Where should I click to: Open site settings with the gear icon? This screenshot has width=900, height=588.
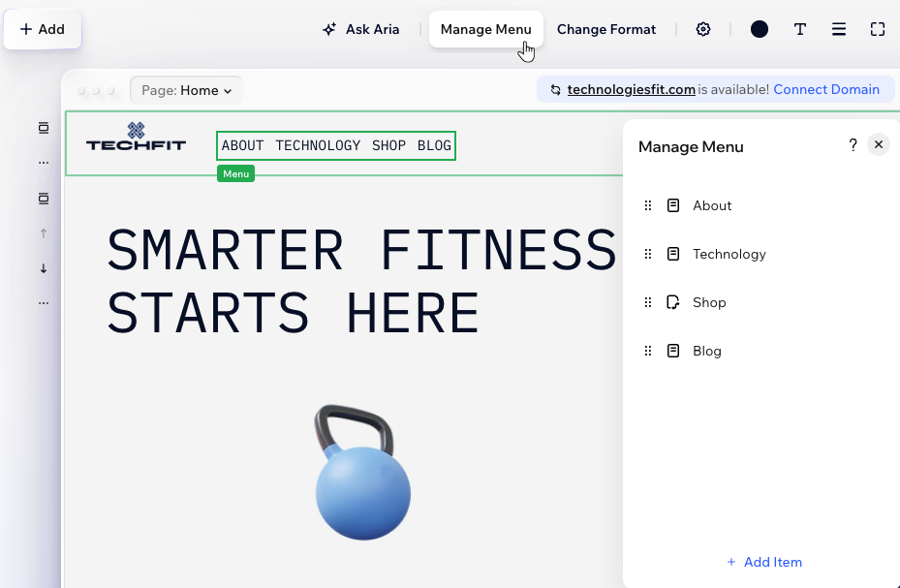pos(703,29)
